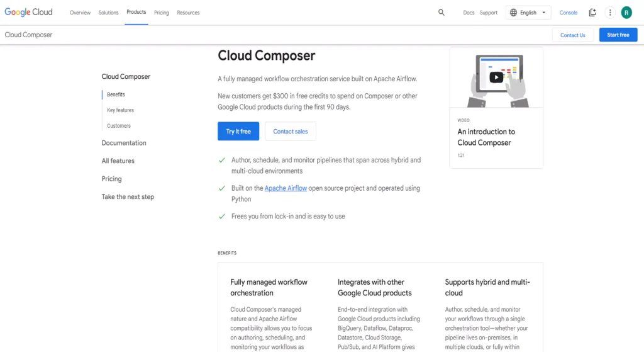The height and width of the screenshot is (352, 644).
Task: Click the main Cloud Composer page title
Action: [267, 55]
